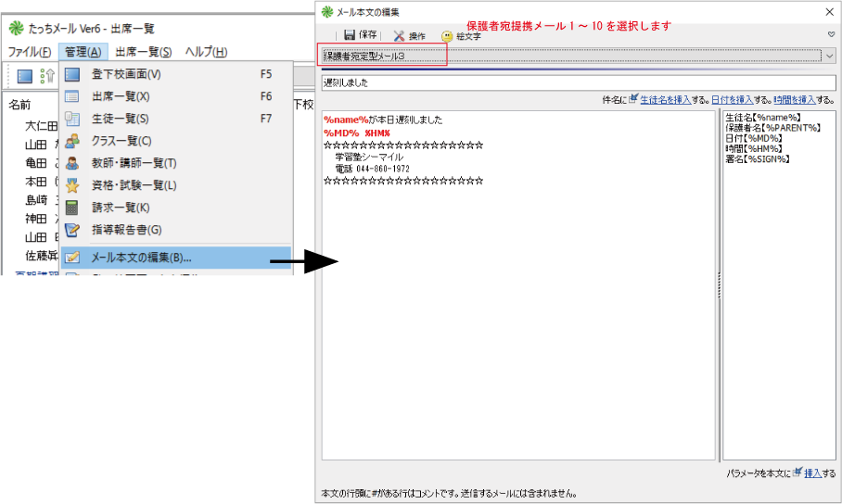Click the 時間を挿入 link
842x504 pixels.
click(794, 100)
